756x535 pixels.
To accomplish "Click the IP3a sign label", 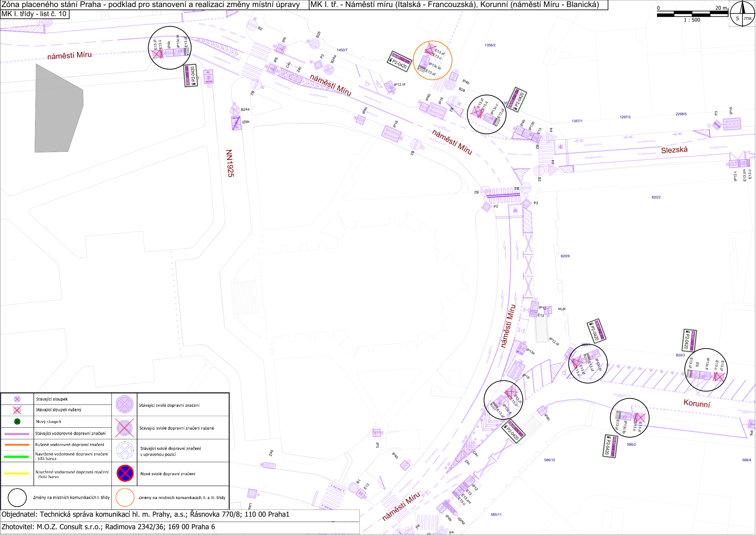I will coord(562,309).
